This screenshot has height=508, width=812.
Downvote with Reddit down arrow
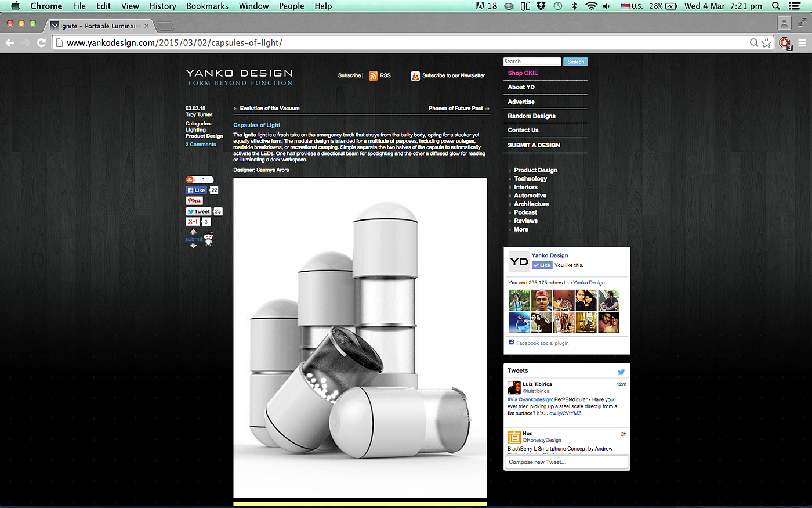(193, 246)
